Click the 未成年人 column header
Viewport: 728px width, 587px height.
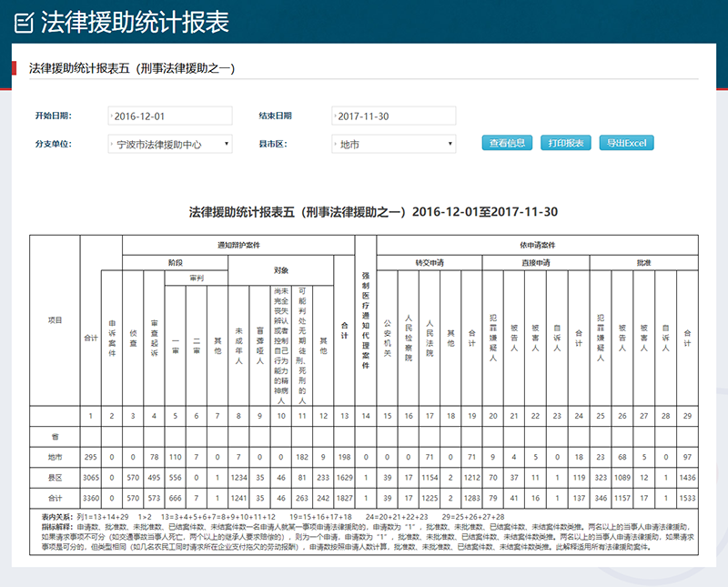pos(238,346)
